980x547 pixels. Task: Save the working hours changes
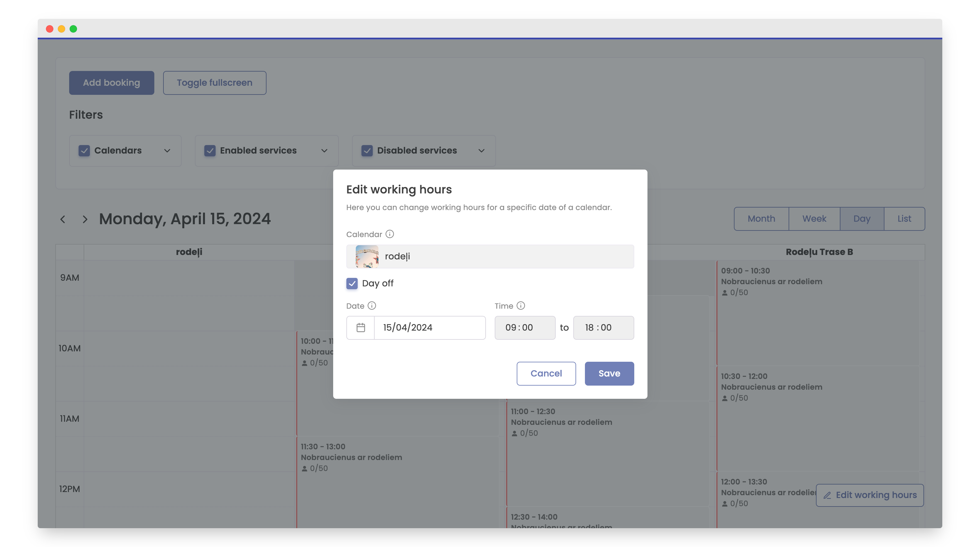pyautogui.click(x=609, y=373)
